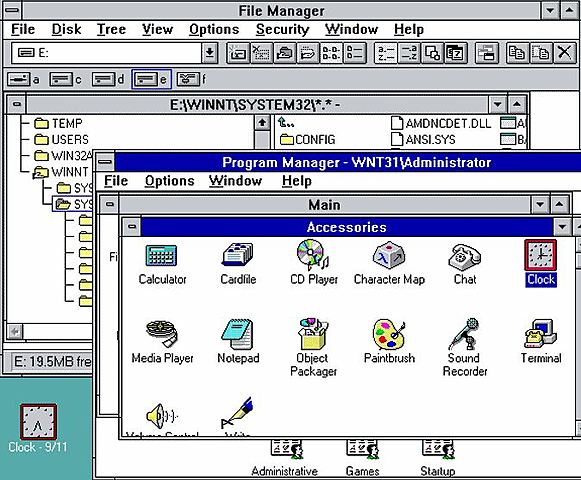The width and height of the screenshot is (581, 480).
Task: Click the Move file toolbar icon
Action: point(541,53)
